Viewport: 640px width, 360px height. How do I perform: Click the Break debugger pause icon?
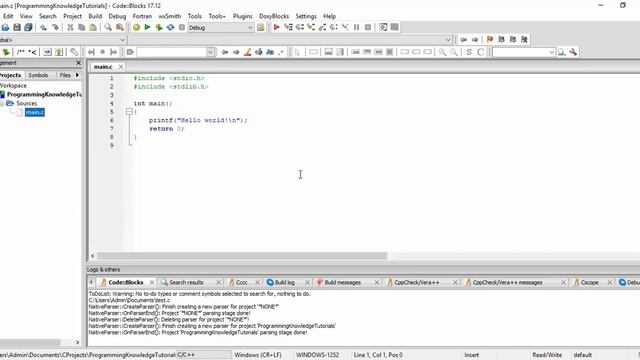[356, 27]
